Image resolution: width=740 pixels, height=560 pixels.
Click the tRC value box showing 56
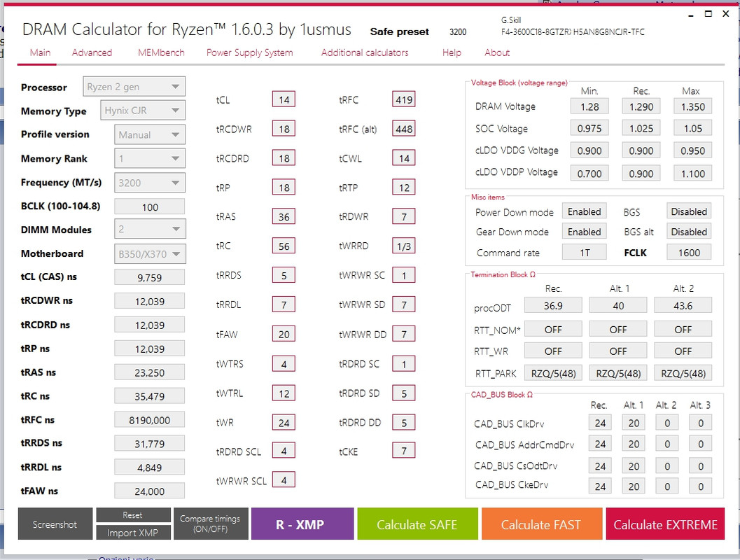(x=284, y=246)
